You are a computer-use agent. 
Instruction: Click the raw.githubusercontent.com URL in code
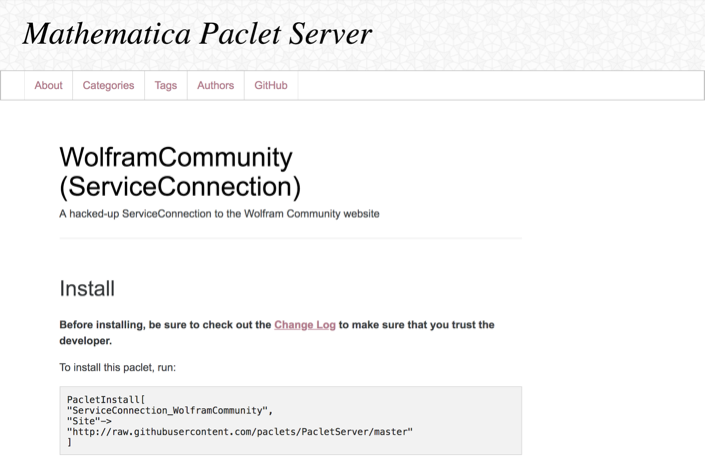[x=240, y=432]
